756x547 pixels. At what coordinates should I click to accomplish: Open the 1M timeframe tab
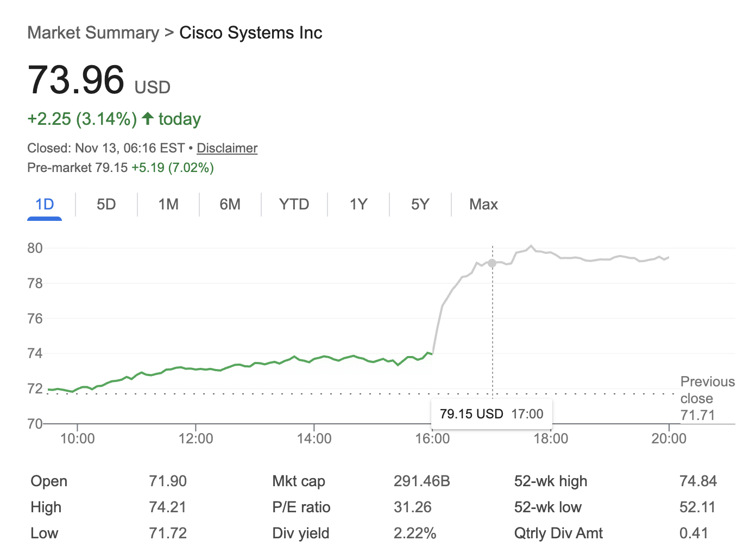(168, 205)
